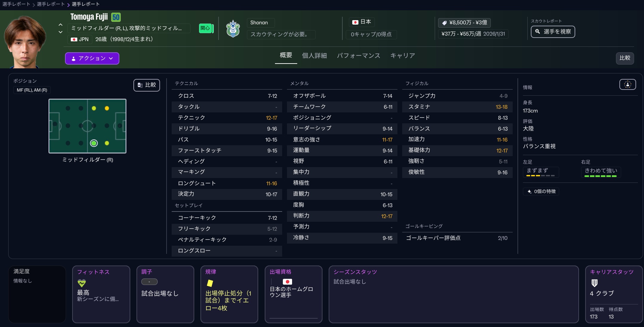Open the アクション dropdown menu

pyautogui.click(x=92, y=58)
